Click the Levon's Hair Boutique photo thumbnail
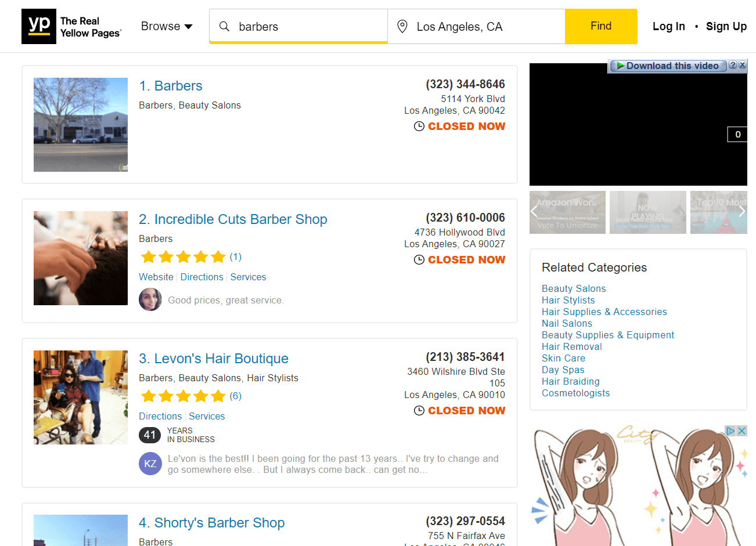 pyautogui.click(x=81, y=397)
